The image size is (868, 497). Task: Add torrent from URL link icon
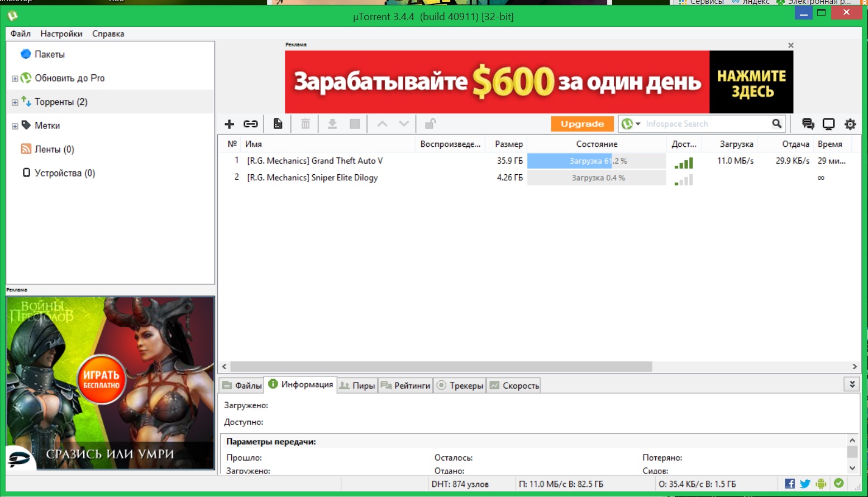250,124
